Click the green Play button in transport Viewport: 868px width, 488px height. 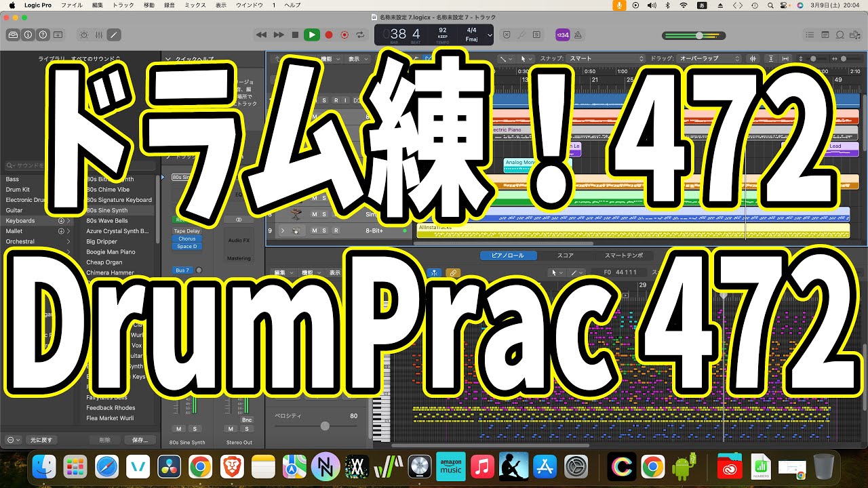point(311,35)
